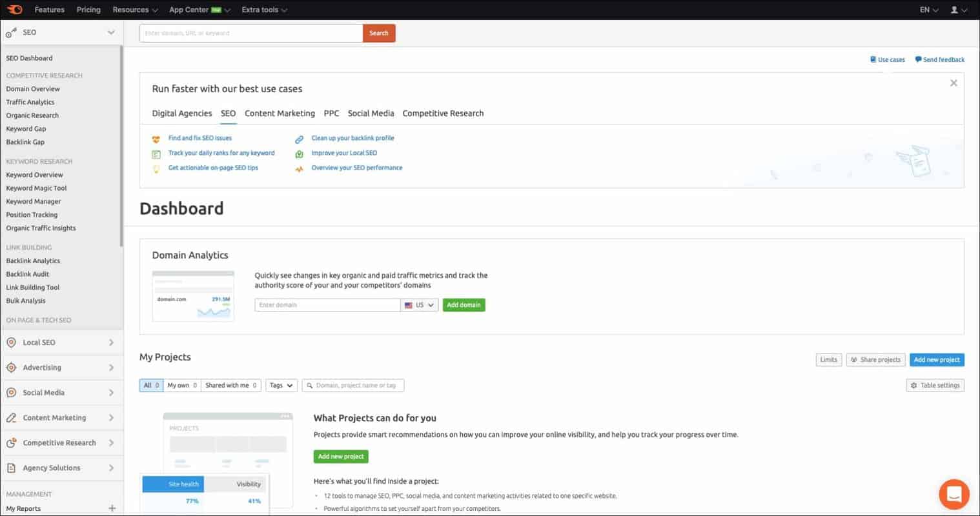Image resolution: width=980 pixels, height=516 pixels.
Task: Click the Semrush flame logo
Action: coord(14,10)
